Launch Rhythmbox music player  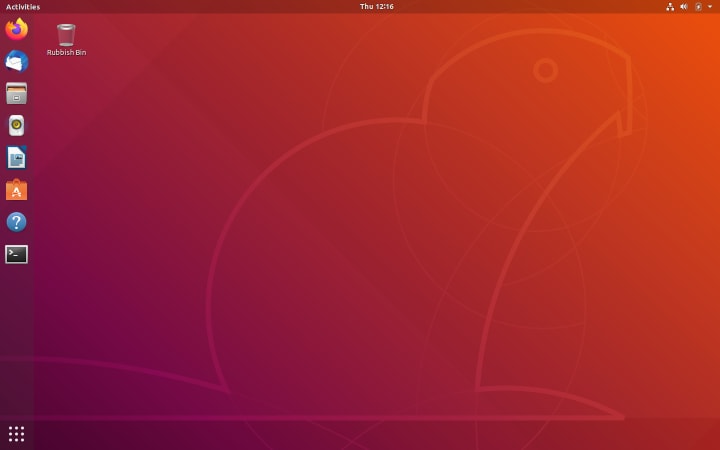[x=17, y=125]
